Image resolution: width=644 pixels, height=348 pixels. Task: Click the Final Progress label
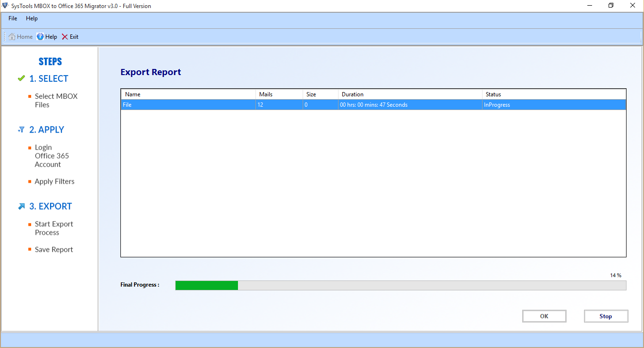tap(140, 285)
